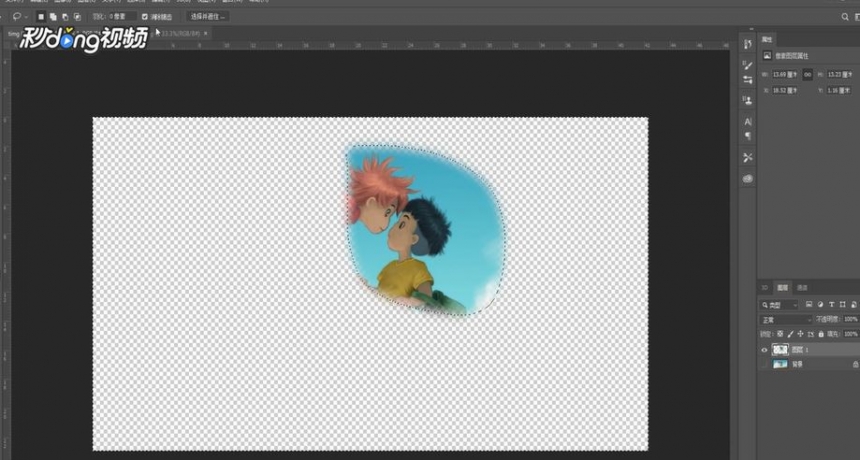Click the search icon in options bar
The height and width of the screenshot is (460, 860).
click(x=845, y=17)
